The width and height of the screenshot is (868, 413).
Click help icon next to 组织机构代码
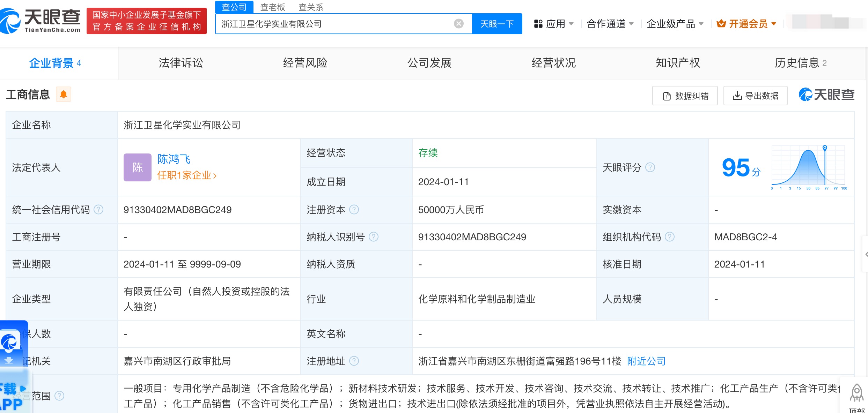[669, 237]
